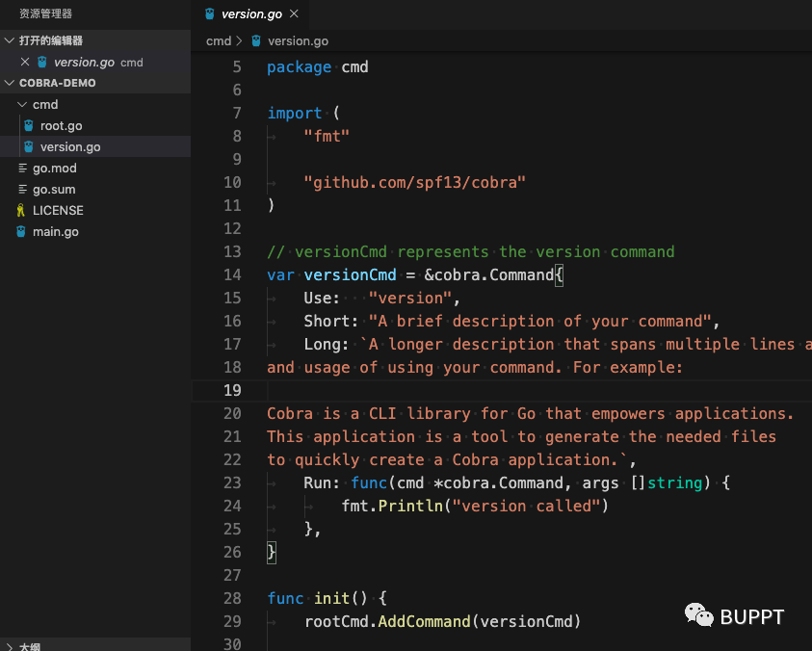Select version.go in the explorer tree

click(x=95, y=147)
